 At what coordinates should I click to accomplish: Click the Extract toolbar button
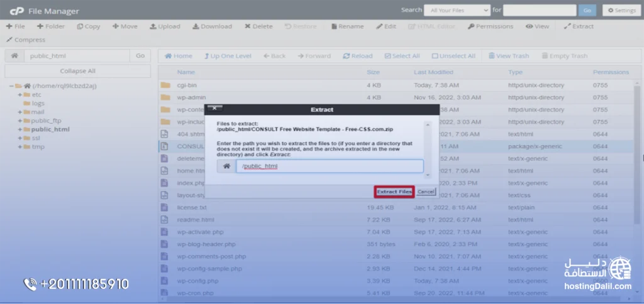pyautogui.click(x=579, y=26)
